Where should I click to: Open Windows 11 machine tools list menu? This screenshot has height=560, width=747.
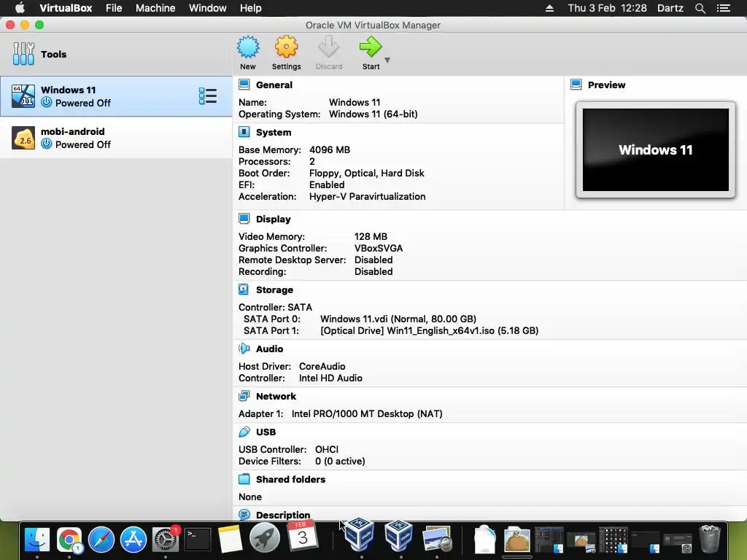[208, 96]
